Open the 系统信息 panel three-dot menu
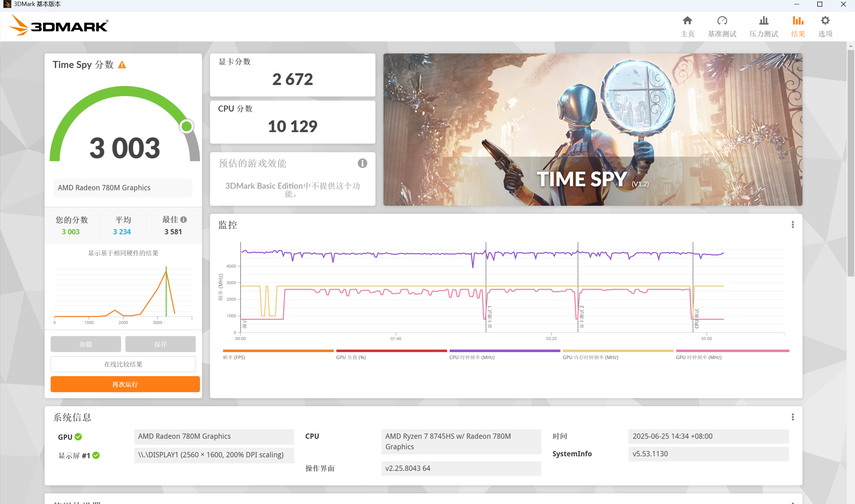Image resolution: width=855 pixels, height=504 pixels. [x=793, y=417]
